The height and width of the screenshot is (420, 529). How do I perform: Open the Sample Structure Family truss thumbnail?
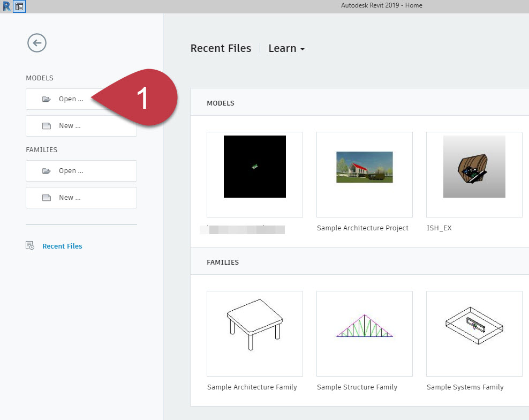point(365,334)
